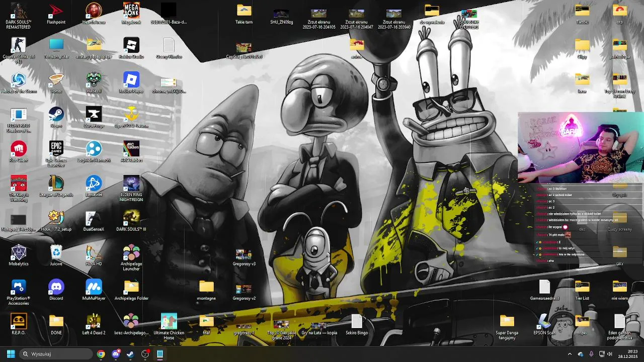Viewport: 644px width, 362px height.
Task: Launch Left 4 Dead 2 shortcut
Action: coord(94,324)
